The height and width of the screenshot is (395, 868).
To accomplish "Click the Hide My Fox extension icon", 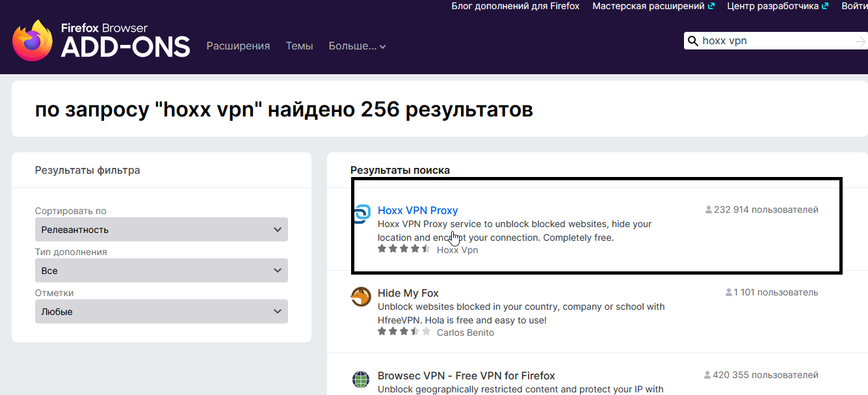I will [x=361, y=297].
